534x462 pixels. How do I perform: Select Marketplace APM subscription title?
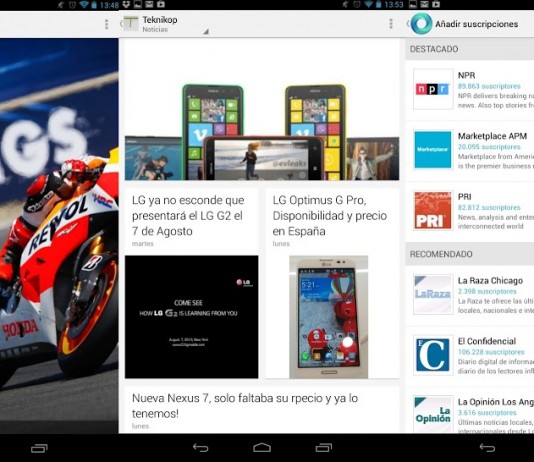pos(492,136)
